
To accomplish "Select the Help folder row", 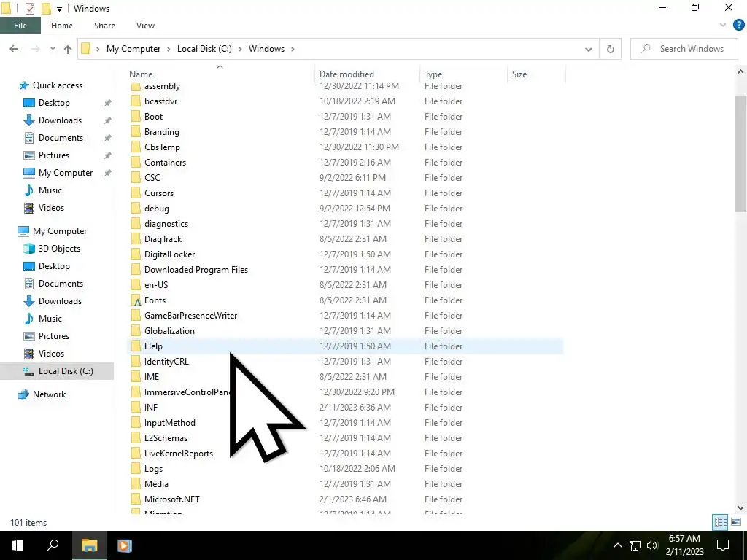I will tap(345, 346).
